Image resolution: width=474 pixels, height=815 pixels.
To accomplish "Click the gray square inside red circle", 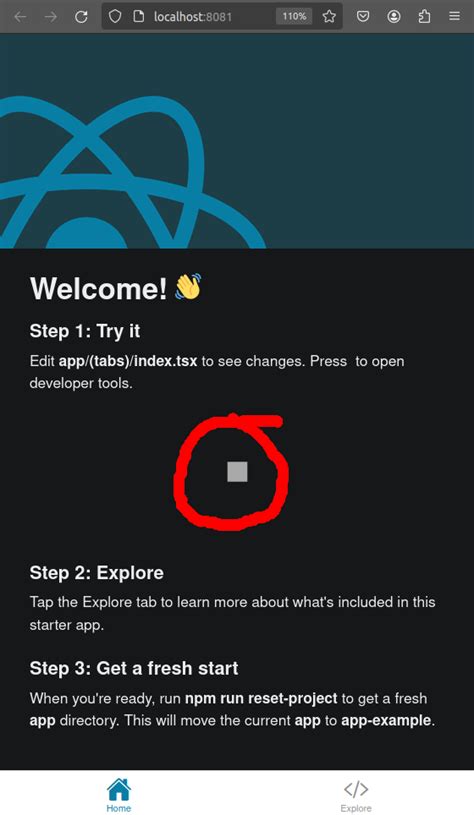I will [x=238, y=472].
